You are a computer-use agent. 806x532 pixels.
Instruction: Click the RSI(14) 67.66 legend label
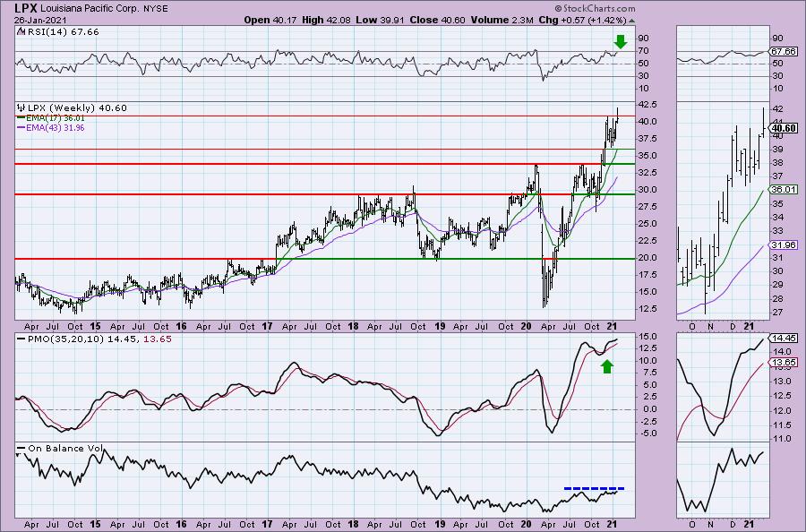point(63,32)
